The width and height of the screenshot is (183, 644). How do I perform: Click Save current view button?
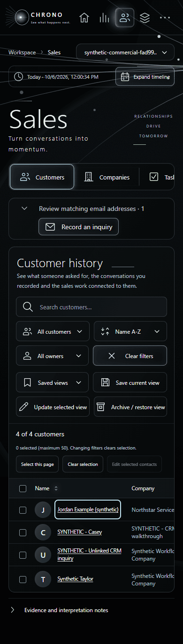point(130,382)
